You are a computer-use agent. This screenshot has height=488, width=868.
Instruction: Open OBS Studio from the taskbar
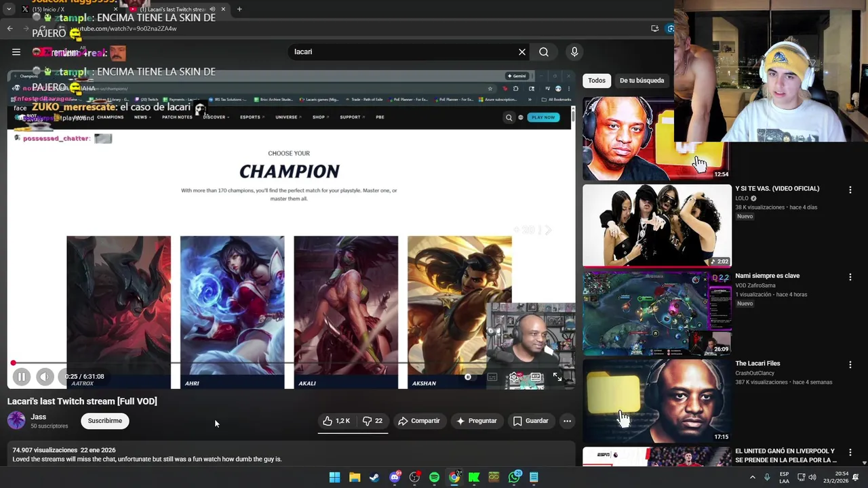pyautogui.click(x=414, y=477)
